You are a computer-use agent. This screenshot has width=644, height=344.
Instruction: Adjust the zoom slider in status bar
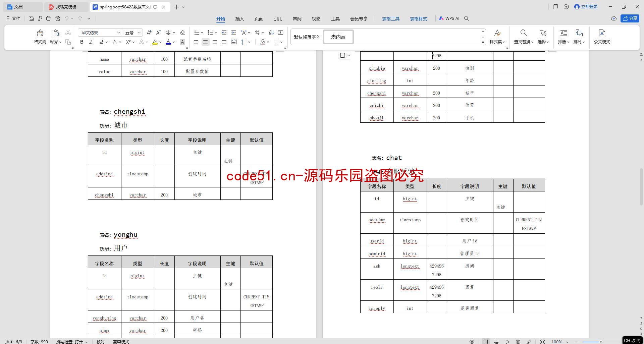point(601,342)
